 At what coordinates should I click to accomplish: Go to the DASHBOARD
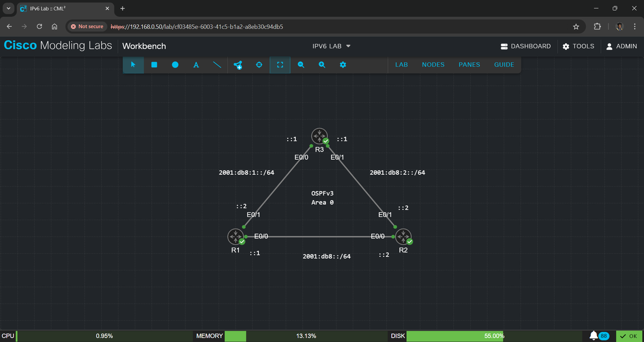point(525,46)
